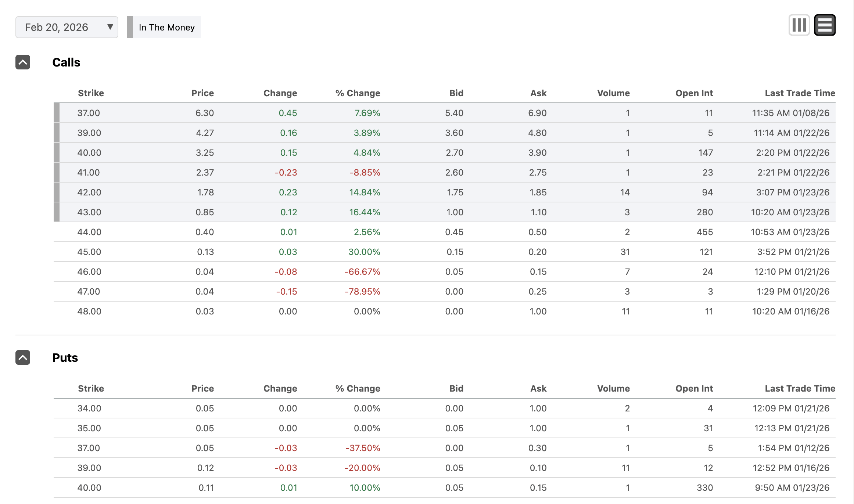Sort Calls by % Change header

pyautogui.click(x=358, y=93)
